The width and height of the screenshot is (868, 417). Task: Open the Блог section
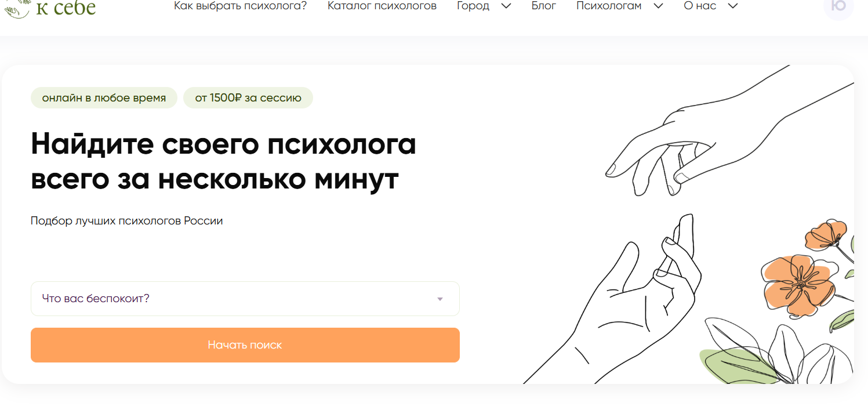coord(544,6)
